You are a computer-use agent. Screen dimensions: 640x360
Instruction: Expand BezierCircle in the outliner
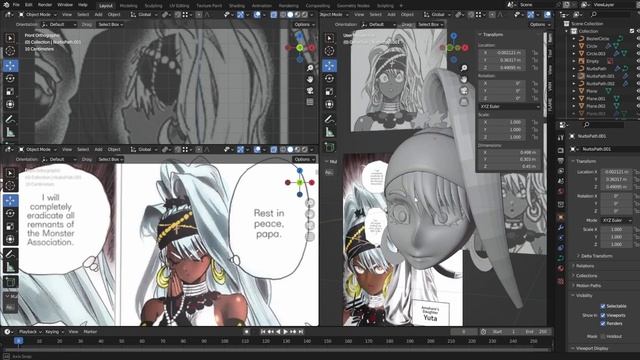click(x=574, y=39)
